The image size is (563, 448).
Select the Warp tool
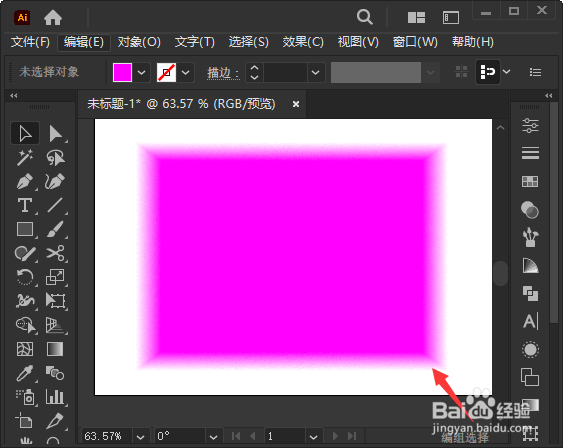pyautogui.click(x=25, y=301)
